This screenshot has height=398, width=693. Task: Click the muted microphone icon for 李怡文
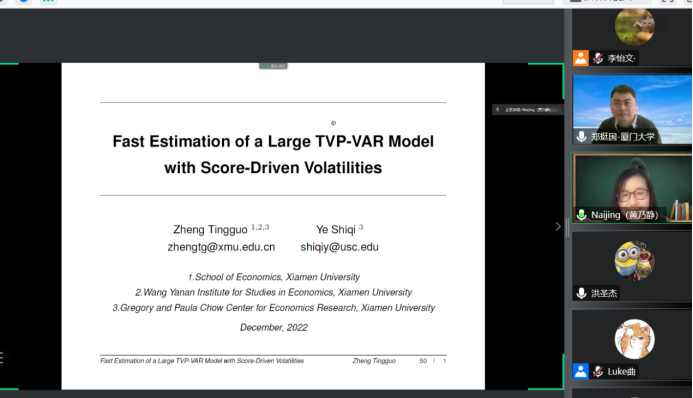pyautogui.click(x=598, y=58)
